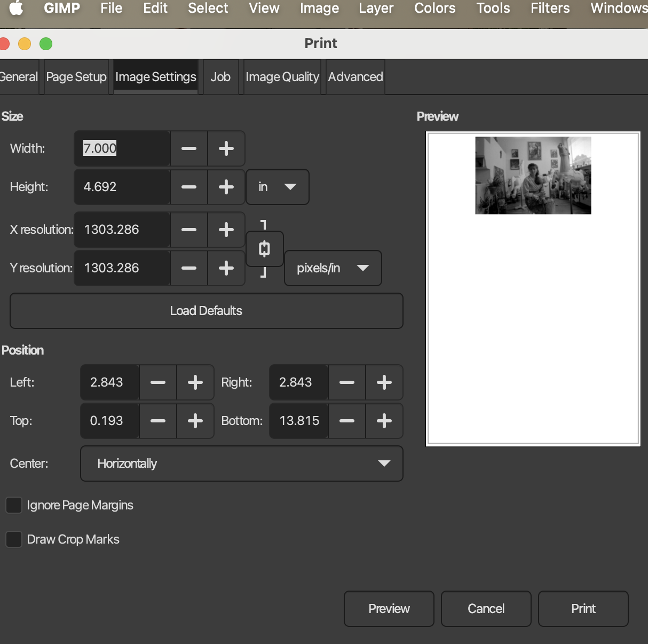Switch to the Page Setup tab

(76, 77)
